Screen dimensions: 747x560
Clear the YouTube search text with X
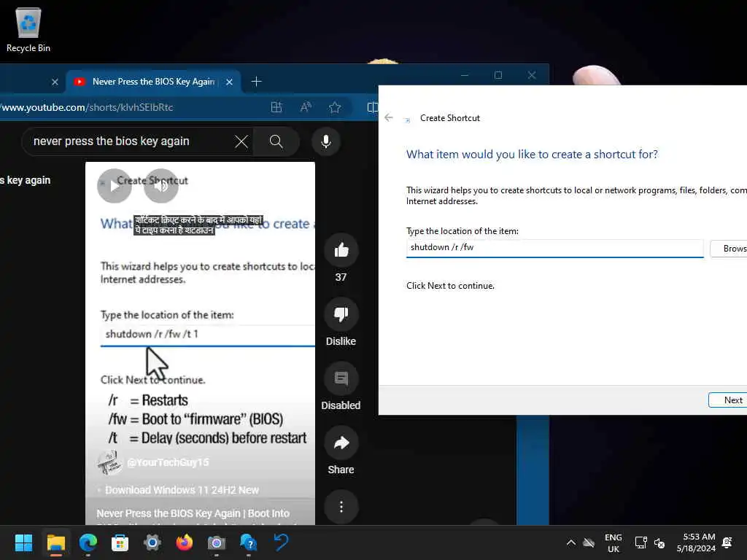[241, 141]
